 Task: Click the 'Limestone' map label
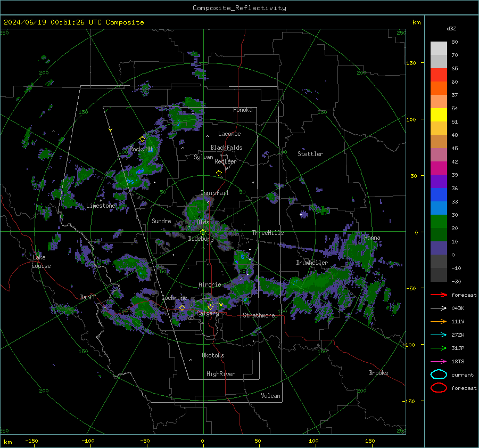pyautogui.click(x=101, y=206)
